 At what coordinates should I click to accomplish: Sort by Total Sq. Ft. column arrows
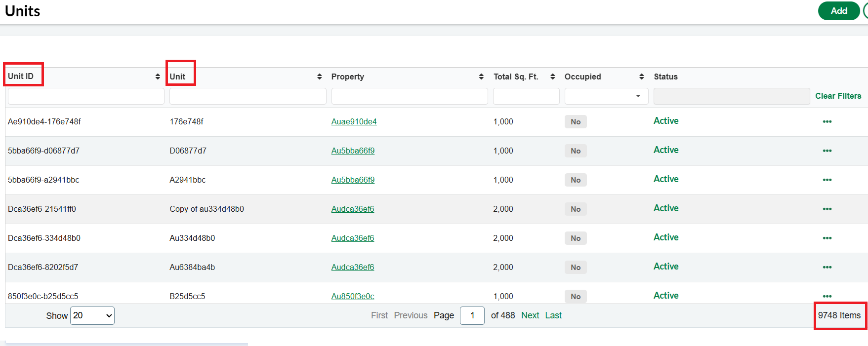pyautogui.click(x=553, y=77)
